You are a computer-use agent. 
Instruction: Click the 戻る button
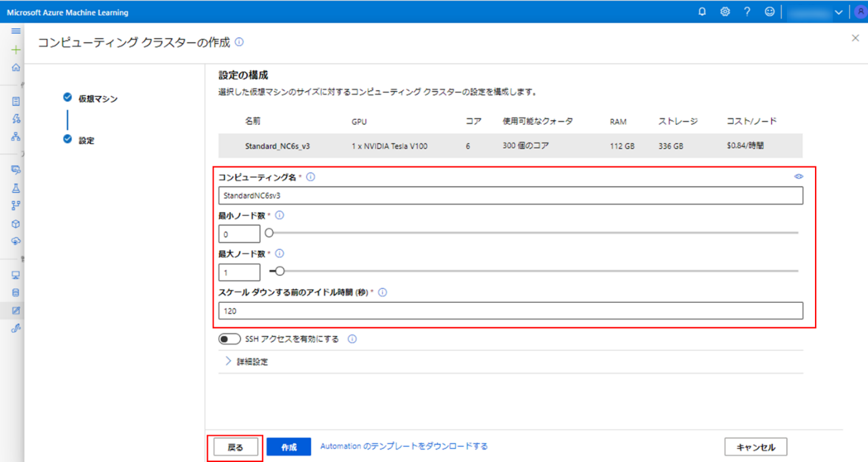point(235,447)
